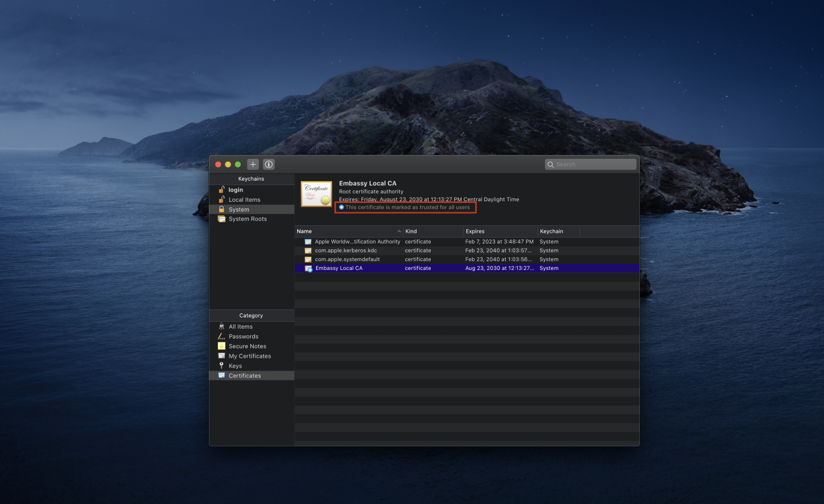
Task: Open the My Certificates category
Action: click(250, 356)
